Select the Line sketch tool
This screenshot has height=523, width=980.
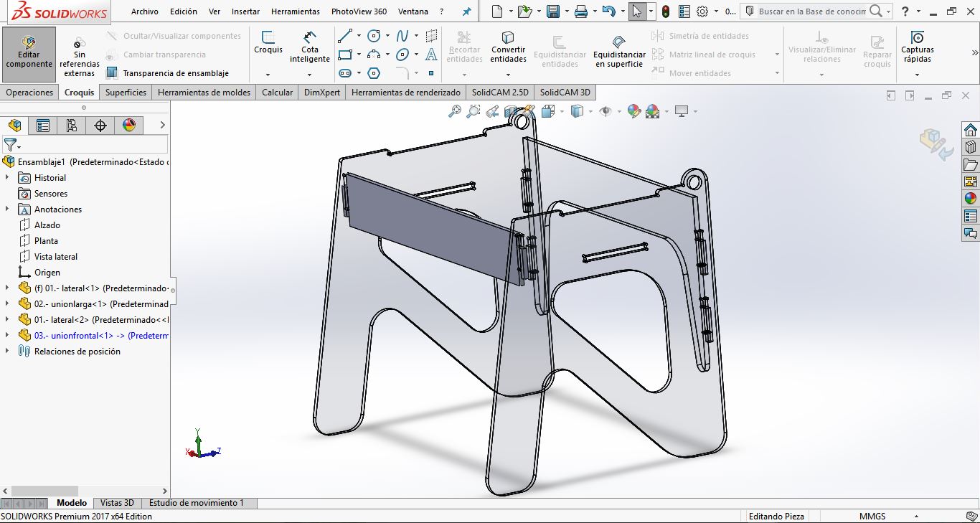[x=344, y=36]
